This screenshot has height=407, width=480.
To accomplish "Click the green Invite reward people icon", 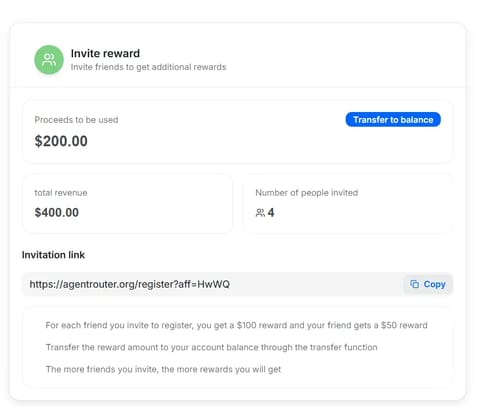I will coord(49,60).
